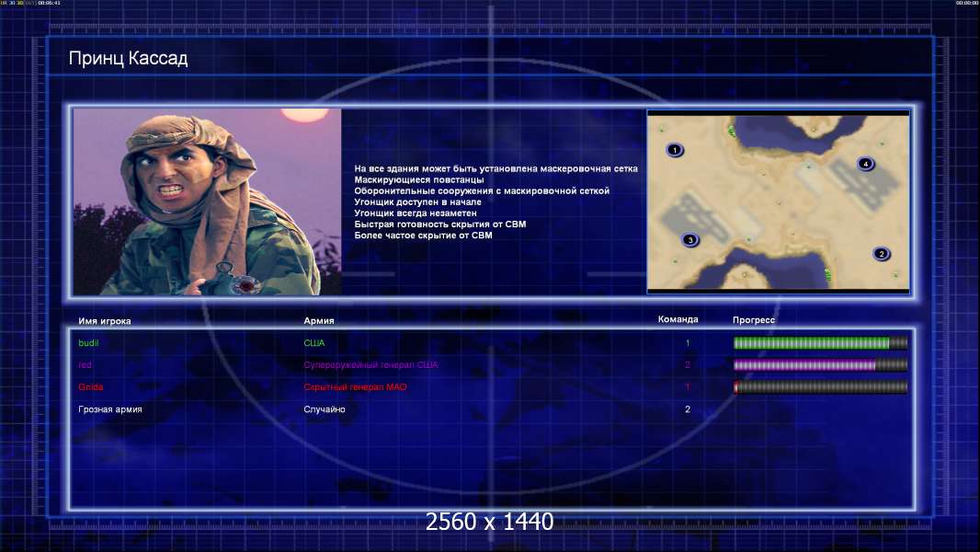Click start position marker 3 on the minimap
Image resolution: width=980 pixels, height=552 pixels.
(690, 240)
